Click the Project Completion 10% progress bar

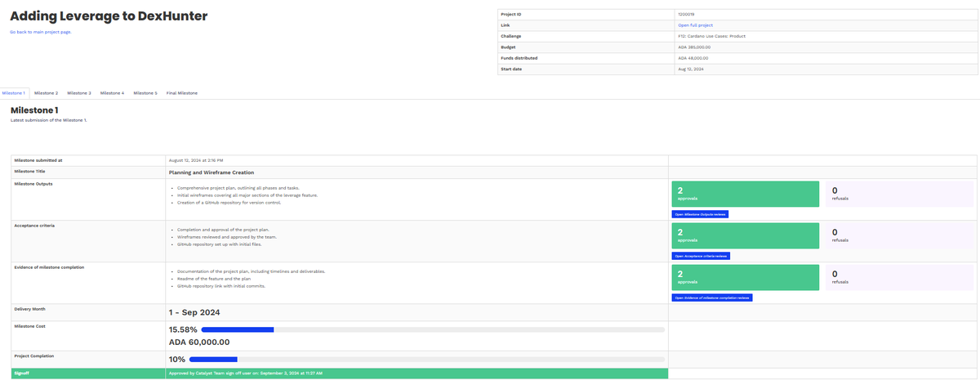pos(427,360)
